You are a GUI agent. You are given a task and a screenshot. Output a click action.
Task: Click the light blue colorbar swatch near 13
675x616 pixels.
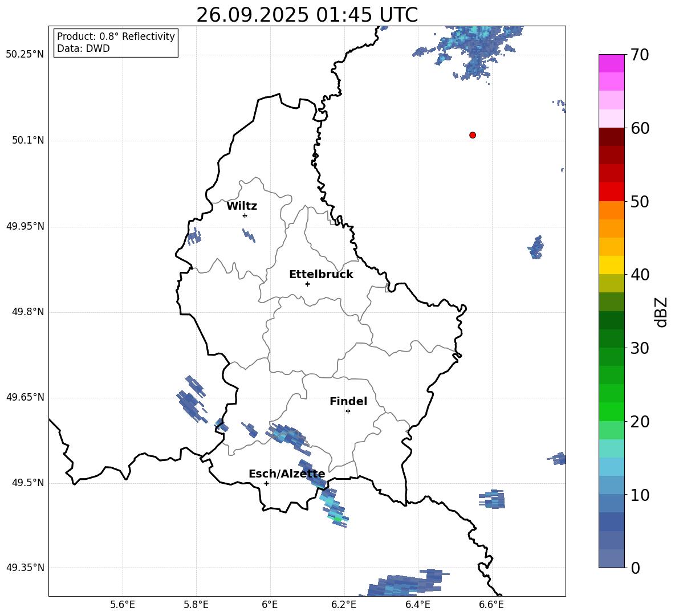(x=611, y=467)
